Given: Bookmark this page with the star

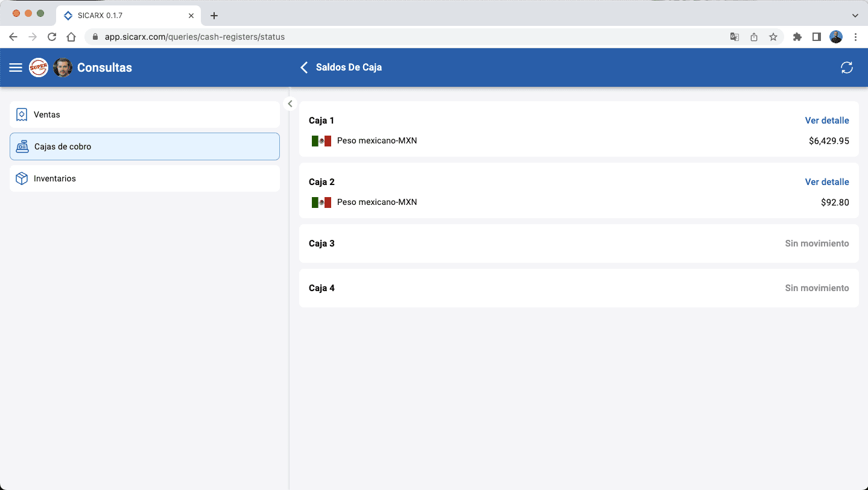Looking at the screenshot, I should 773,37.
